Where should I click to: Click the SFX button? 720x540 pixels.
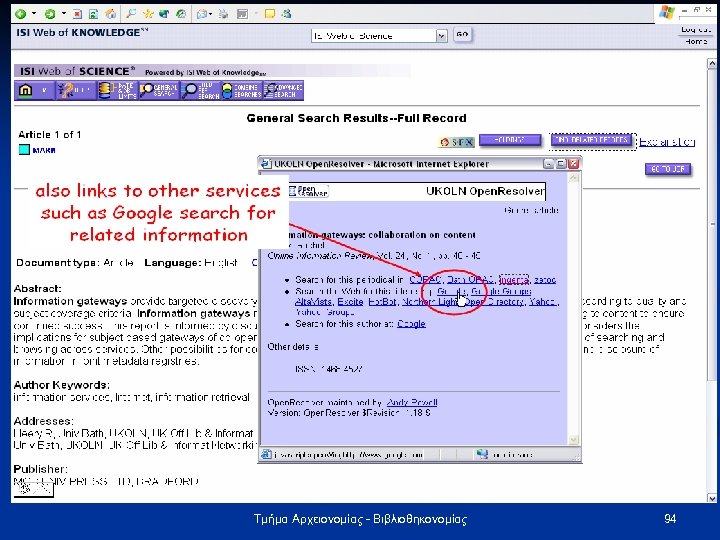pyautogui.click(x=456, y=142)
